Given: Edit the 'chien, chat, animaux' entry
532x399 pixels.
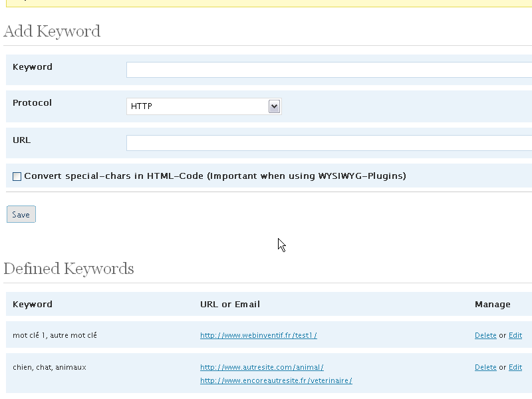Looking at the screenshot, I should click(x=515, y=367).
